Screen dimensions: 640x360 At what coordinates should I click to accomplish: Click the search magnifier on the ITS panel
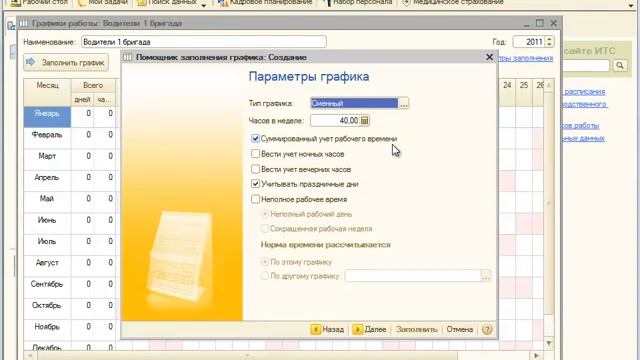pos(620,65)
